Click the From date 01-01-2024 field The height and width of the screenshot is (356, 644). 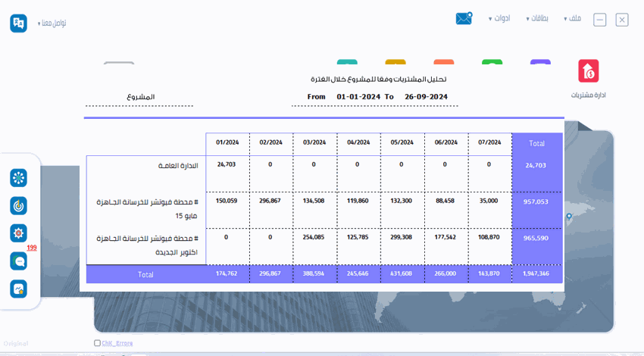pos(358,97)
